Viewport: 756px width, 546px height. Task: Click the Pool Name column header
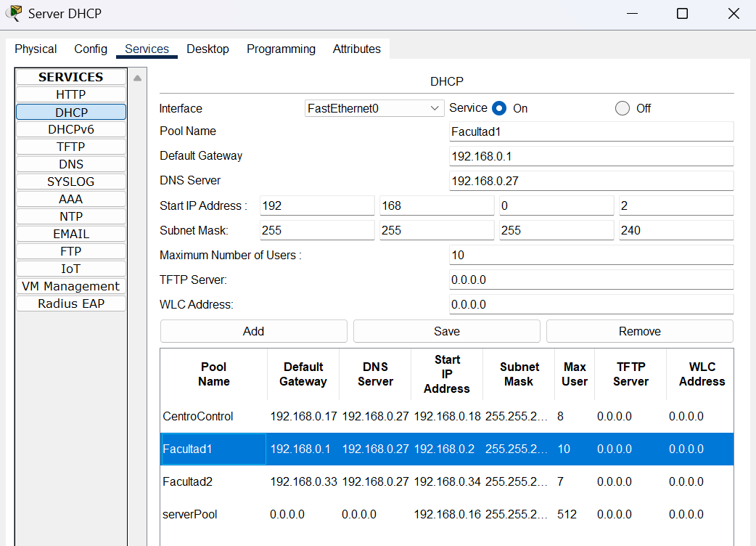coord(213,375)
